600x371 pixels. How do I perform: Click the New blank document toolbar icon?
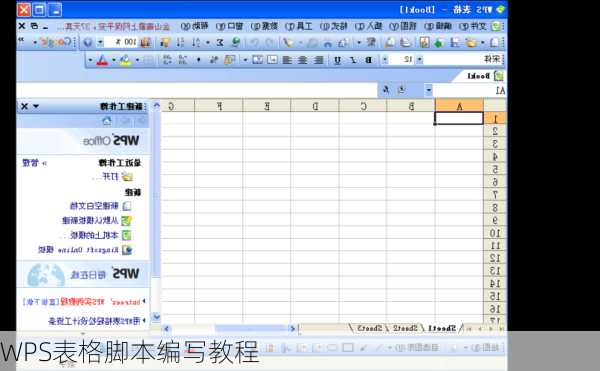pos(495,42)
